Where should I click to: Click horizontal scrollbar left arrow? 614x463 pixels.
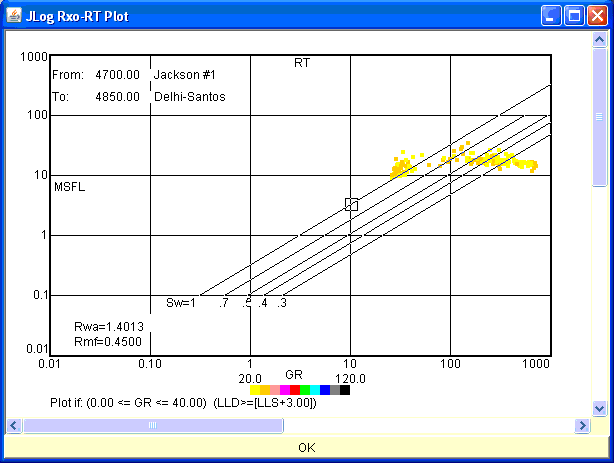14,426
